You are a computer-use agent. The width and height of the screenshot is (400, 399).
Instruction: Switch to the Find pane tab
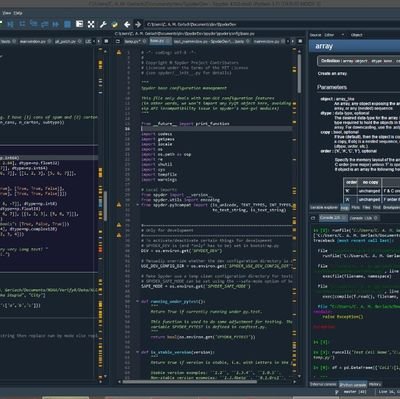pos(377,207)
